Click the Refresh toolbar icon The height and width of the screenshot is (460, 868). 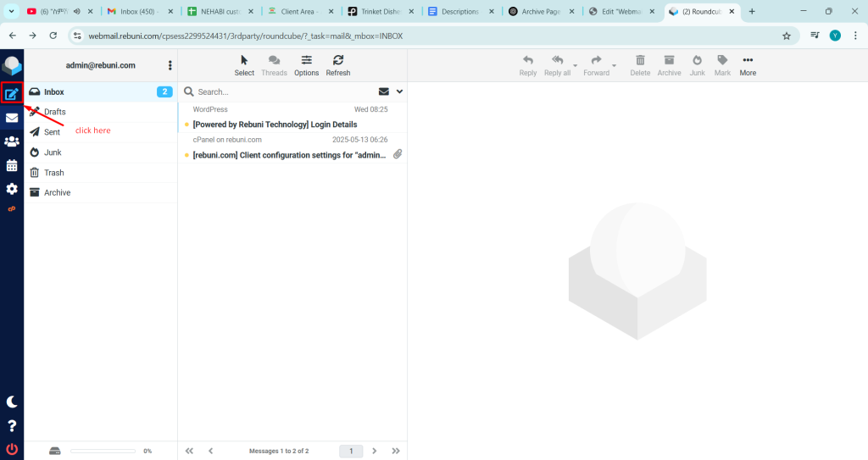(x=337, y=65)
